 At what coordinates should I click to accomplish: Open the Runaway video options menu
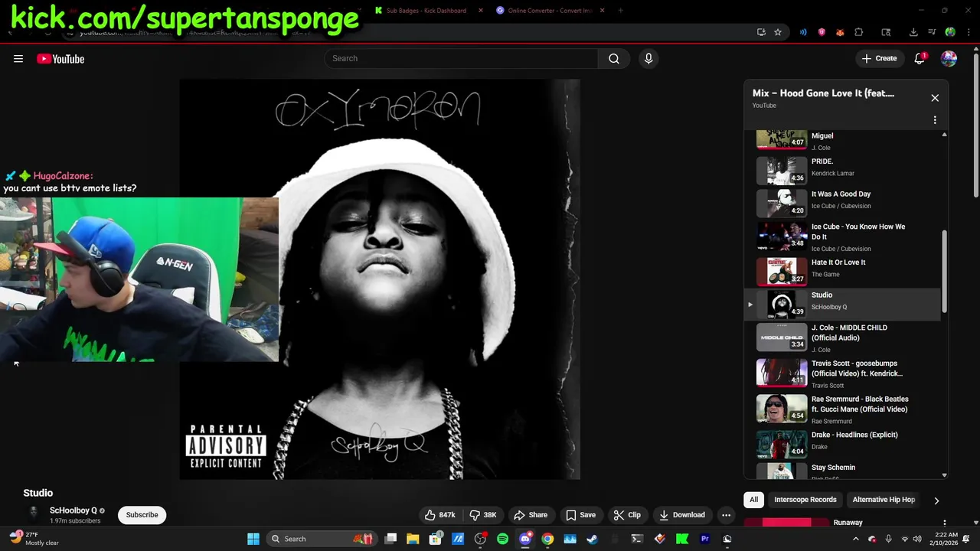click(x=944, y=523)
